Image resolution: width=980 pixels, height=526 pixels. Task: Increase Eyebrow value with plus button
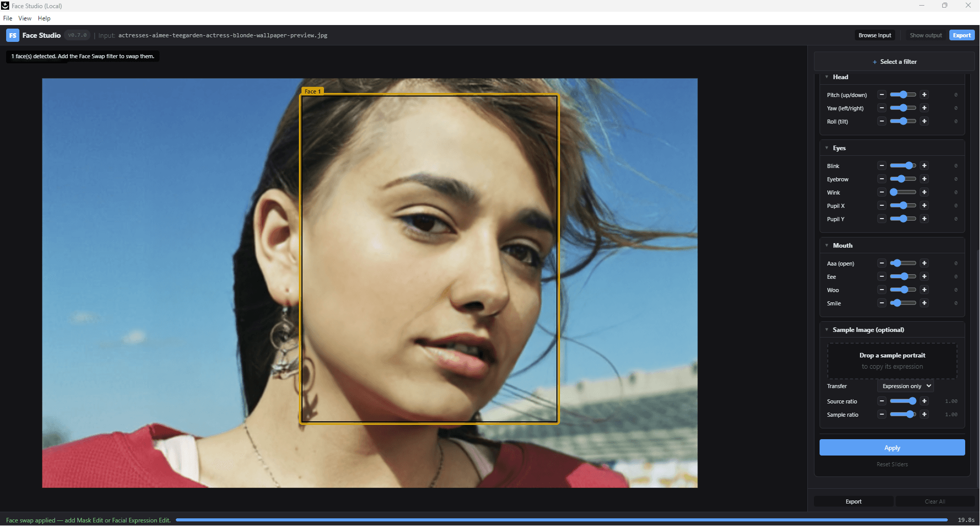pos(924,179)
